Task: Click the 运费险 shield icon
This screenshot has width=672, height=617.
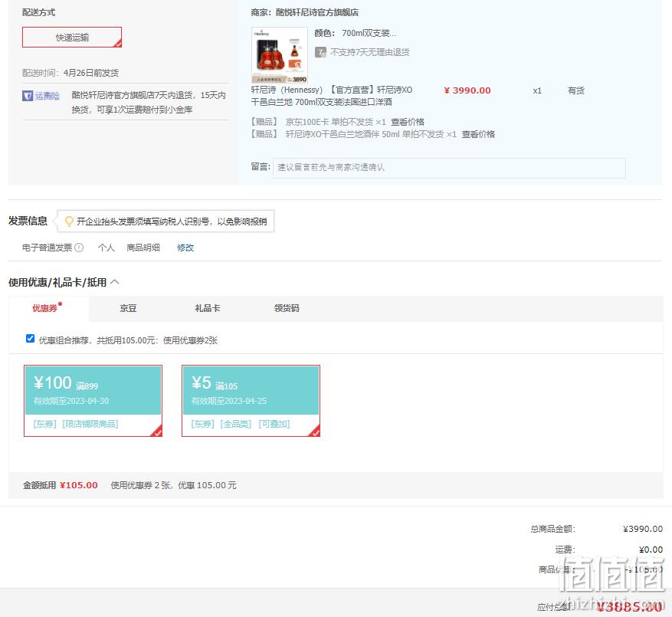Action: pyautogui.click(x=28, y=96)
